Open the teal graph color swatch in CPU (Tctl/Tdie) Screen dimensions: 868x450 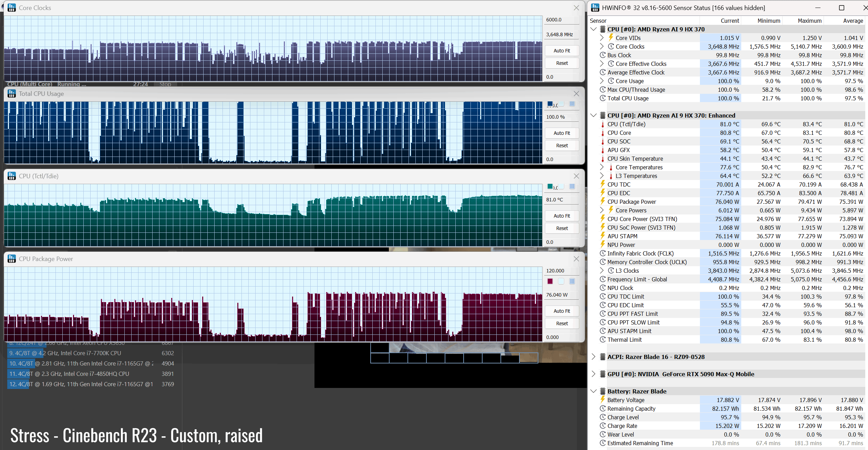click(550, 187)
